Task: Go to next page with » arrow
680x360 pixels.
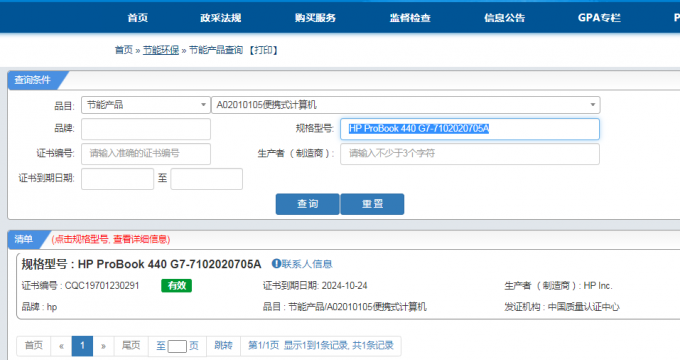Action: pos(103,346)
